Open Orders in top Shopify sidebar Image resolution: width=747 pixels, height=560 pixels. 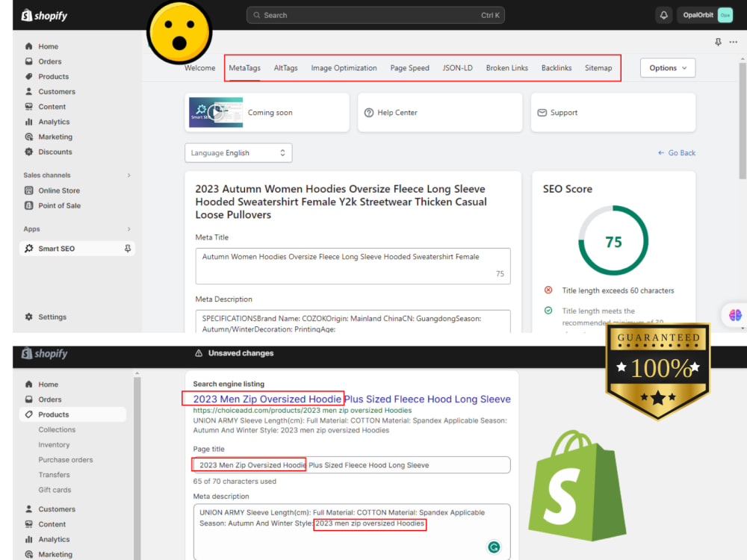tap(49, 61)
